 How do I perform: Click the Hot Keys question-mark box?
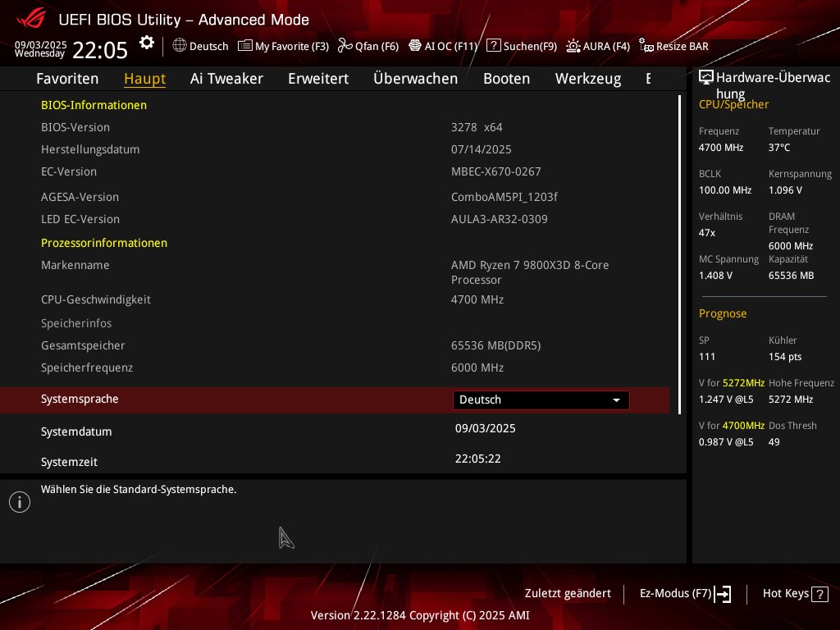coord(819,594)
